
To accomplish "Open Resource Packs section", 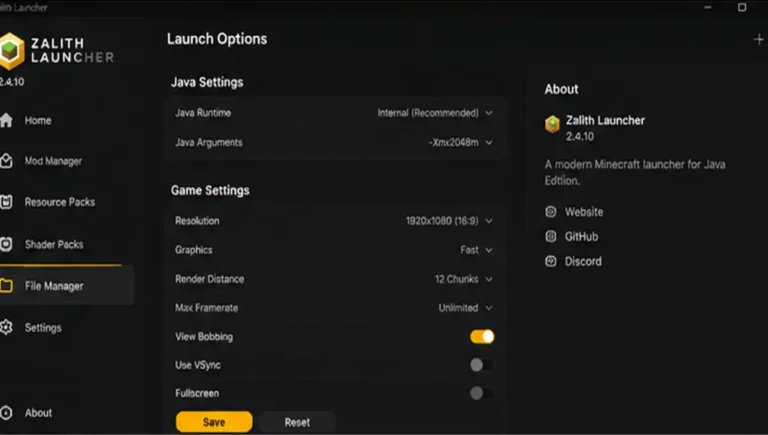I will pos(60,202).
